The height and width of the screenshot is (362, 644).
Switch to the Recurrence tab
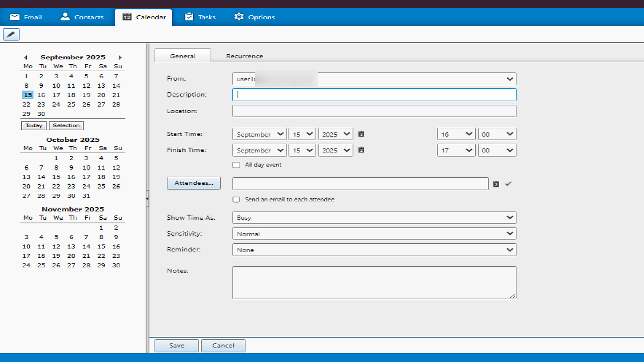point(244,56)
